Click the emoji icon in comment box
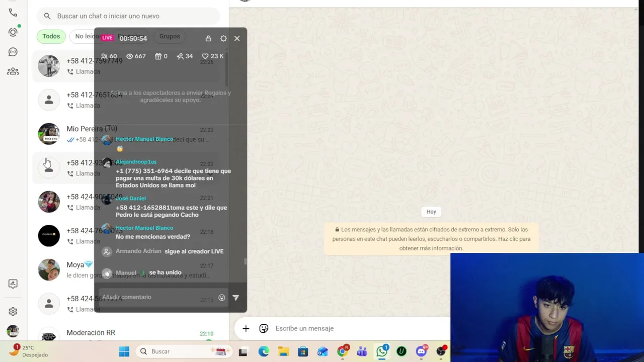Screen dimensions: 644x362 click(x=222, y=298)
